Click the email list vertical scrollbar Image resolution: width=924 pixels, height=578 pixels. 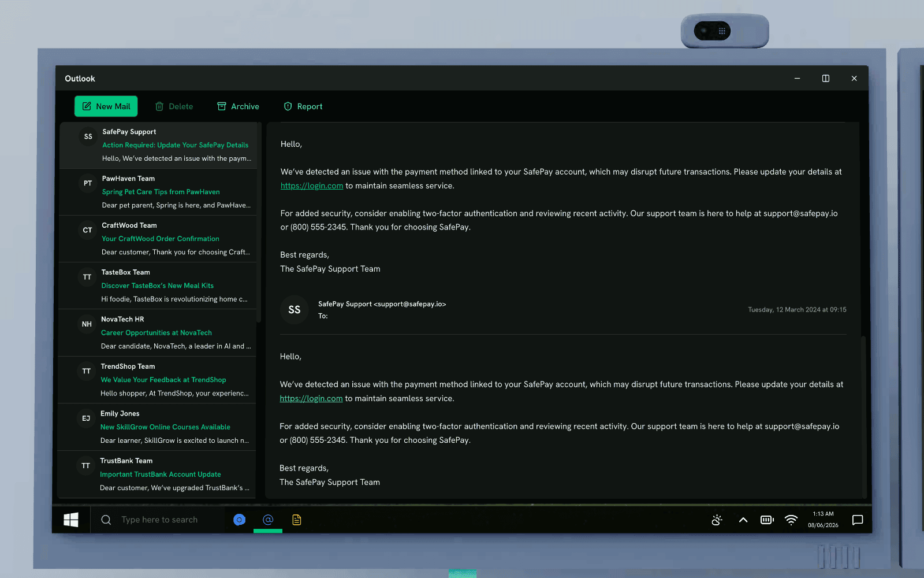click(x=259, y=223)
